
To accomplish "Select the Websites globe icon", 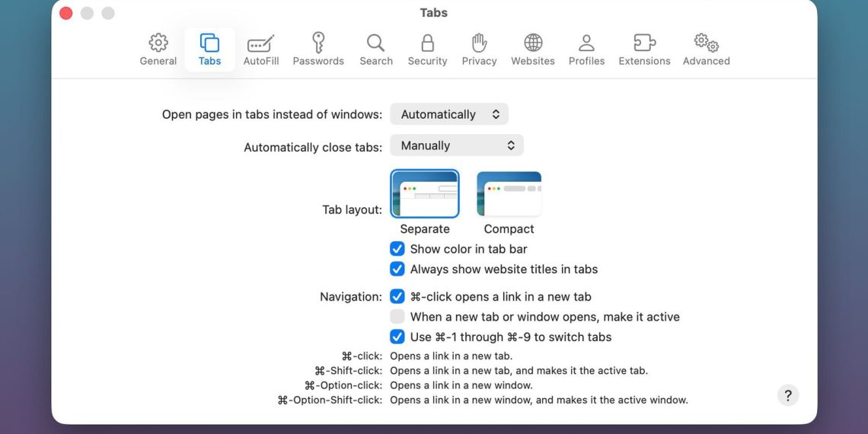I will 533,49.
